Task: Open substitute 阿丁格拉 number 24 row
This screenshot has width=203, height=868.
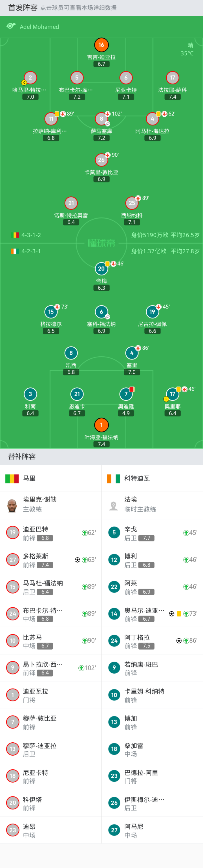Action: click(x=152, y=641)
